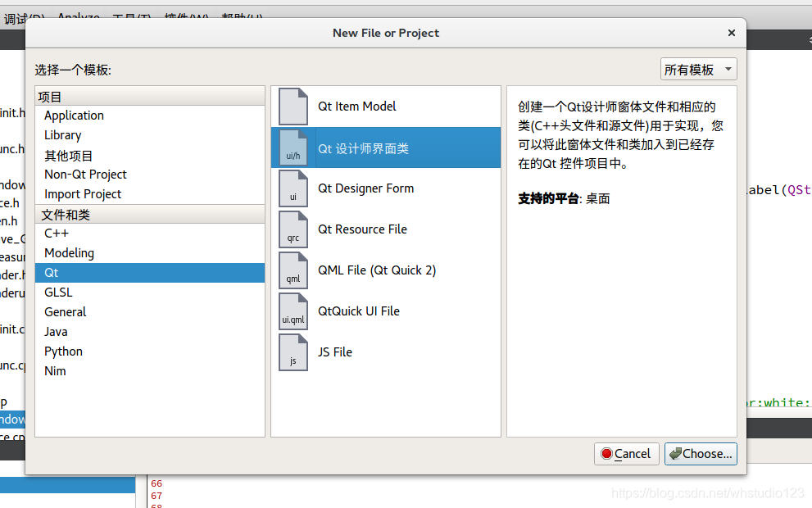This screenshot has width=812, height=508.
Task: Click the qrc resource file icon
Action: coord(293,229)
